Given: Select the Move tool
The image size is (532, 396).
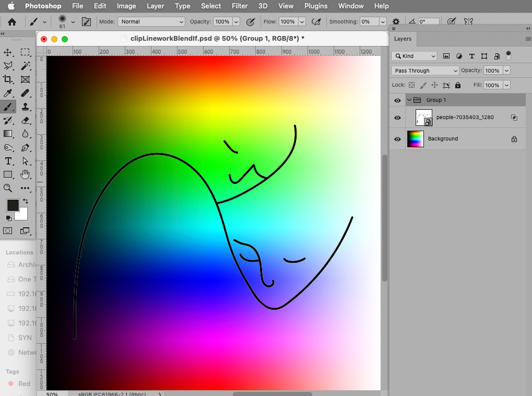Looking at the screenshot, I should click(x=8, y=52).
